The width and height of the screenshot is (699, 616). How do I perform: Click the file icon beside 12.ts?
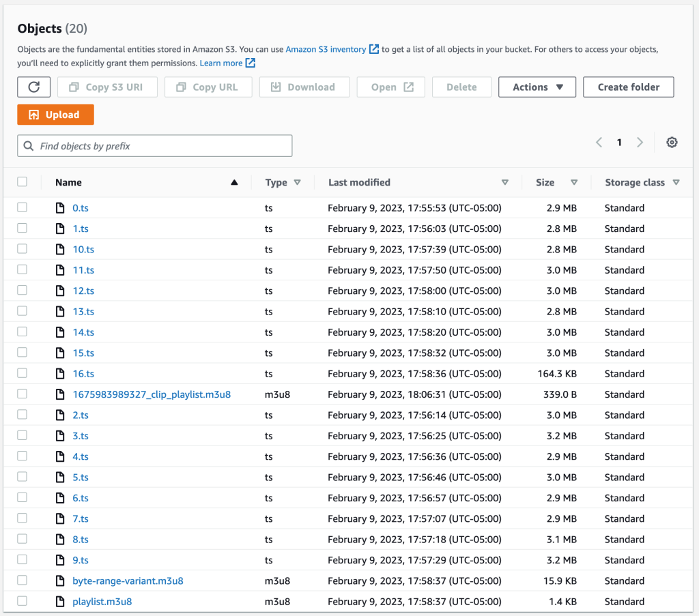(60, 291)
